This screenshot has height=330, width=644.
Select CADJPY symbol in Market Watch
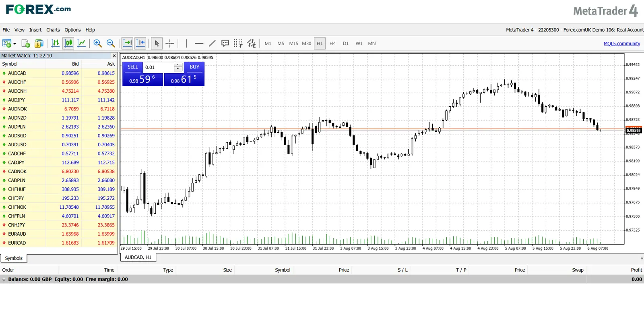tap(17, 163)
